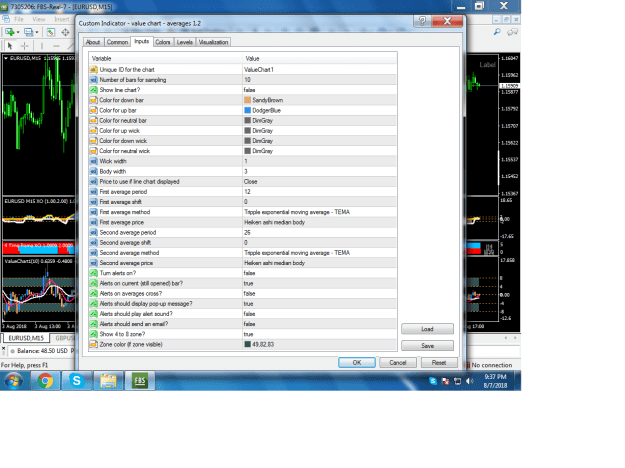Pick the crosshair plus tool beside the cursor

click(x=25, y=46)
